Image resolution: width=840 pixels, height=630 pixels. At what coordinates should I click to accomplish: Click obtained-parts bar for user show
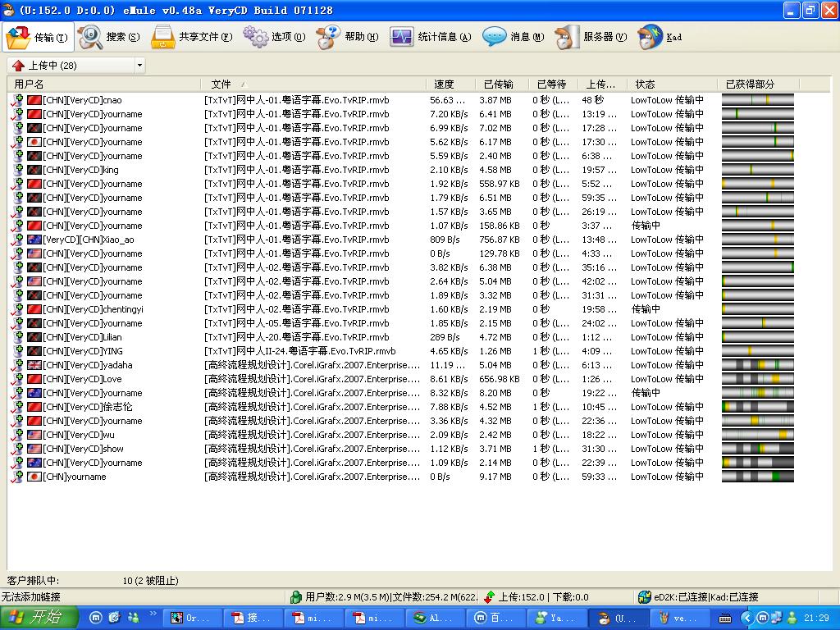coord(757,449)
